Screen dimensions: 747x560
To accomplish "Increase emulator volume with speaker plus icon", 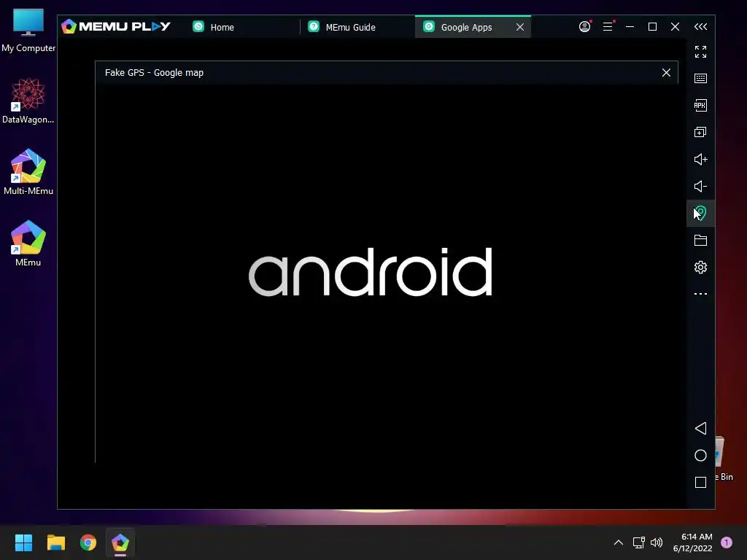I will (700, 159).
